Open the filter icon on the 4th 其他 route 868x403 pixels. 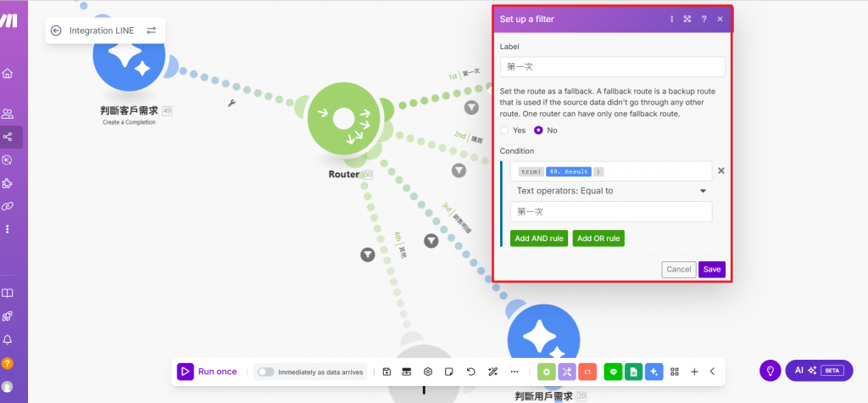[368, 255]
